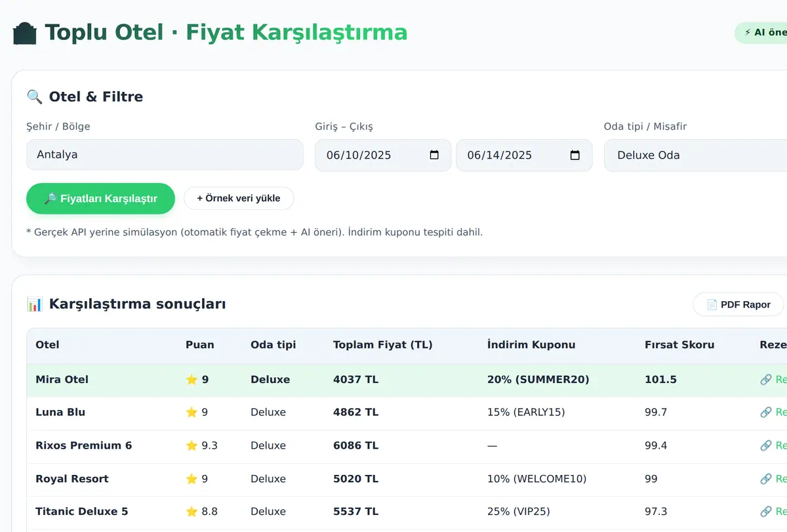Screen dimensions: 787x532
Task: Click the 25% (VIP25) coupon cell
Action: pyautogui.click(x=519, y=512)
